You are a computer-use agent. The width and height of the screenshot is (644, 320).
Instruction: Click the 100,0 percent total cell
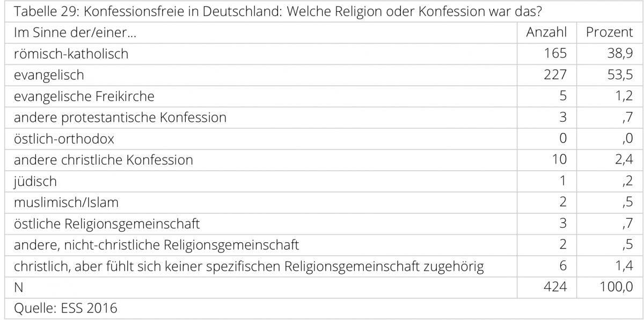(616, 287)
